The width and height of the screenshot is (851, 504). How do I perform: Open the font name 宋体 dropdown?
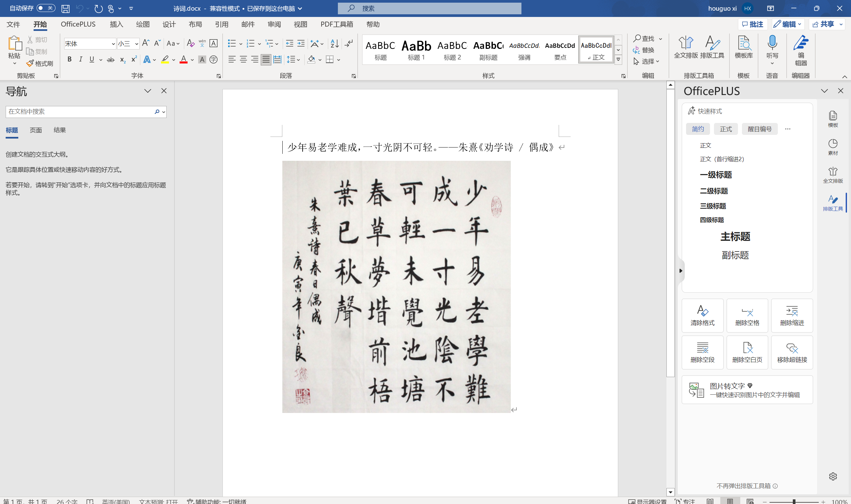(113, 44)
